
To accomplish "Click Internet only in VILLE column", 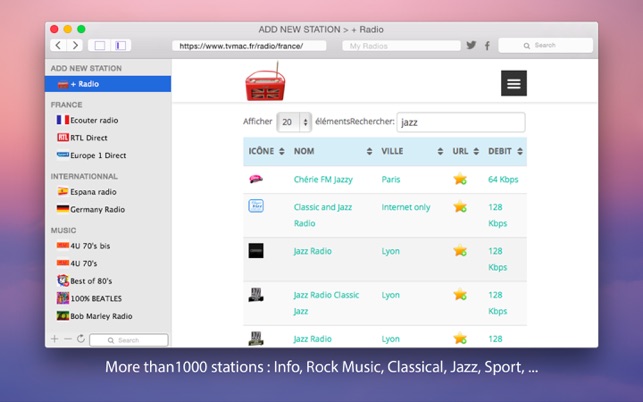I will coord(406,207).
